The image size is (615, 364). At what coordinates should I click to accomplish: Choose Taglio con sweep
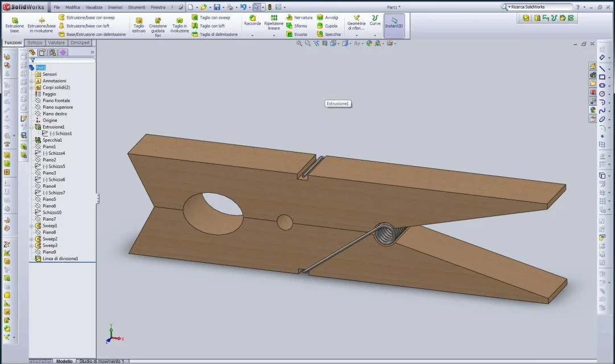[211, 18]
